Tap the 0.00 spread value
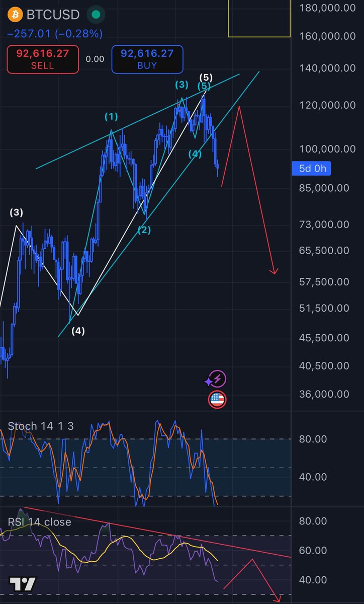This screenshot has width=364, height=604. tap(95, 59)
